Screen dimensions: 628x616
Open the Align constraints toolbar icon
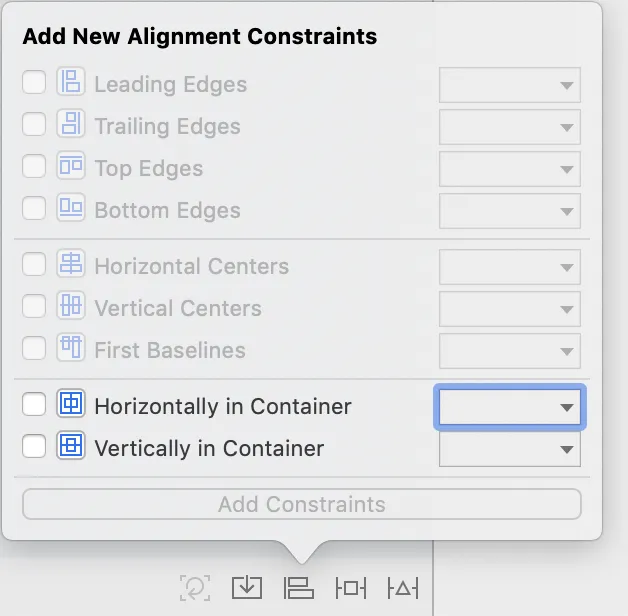pyautogui.click(x=298, y=587)
